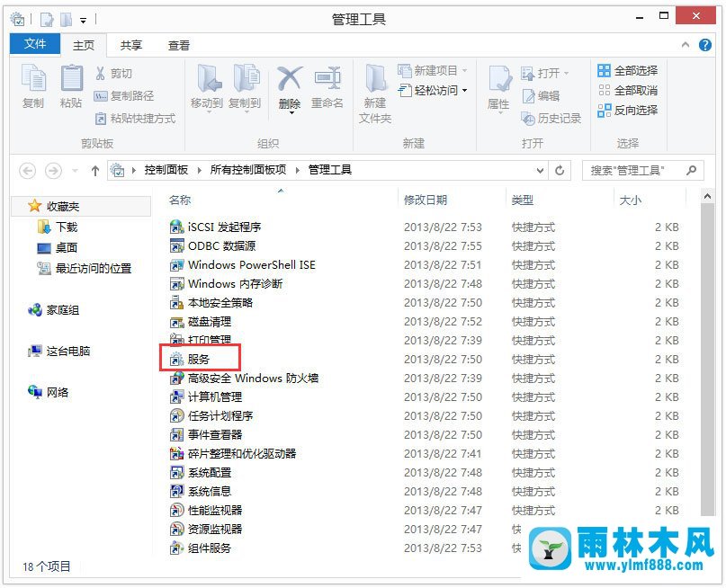726x588 pixels.
Task: Switch to the 查看 (View) tab
Action: click(179, 45)
